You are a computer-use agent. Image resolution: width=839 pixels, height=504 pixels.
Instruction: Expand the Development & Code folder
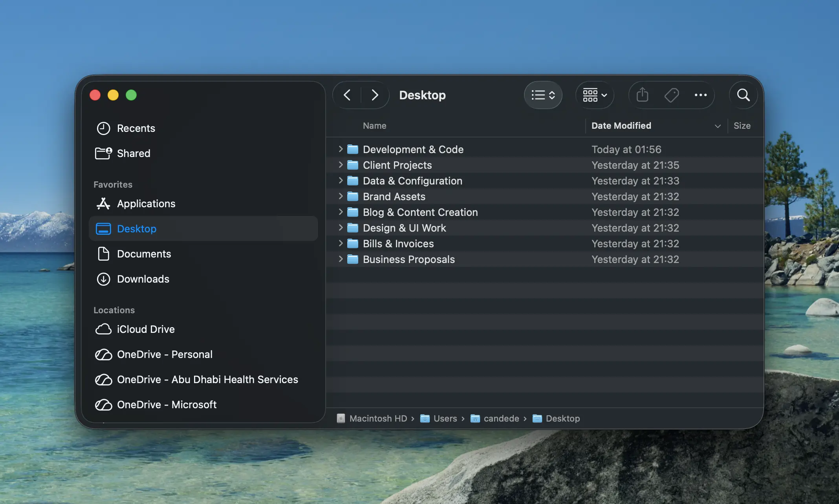340,149
